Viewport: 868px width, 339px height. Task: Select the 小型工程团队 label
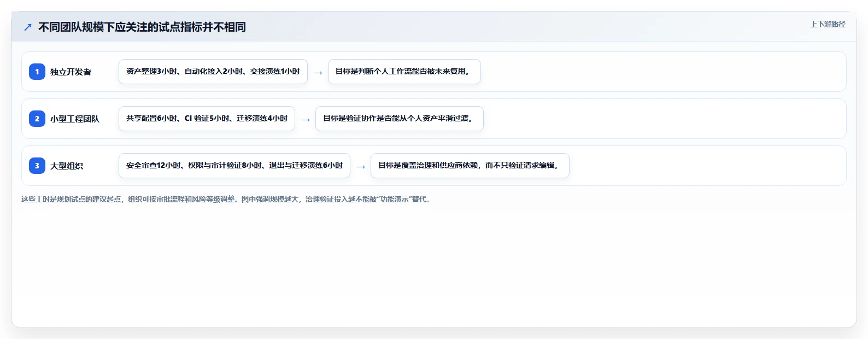click(x=75, y=119)
